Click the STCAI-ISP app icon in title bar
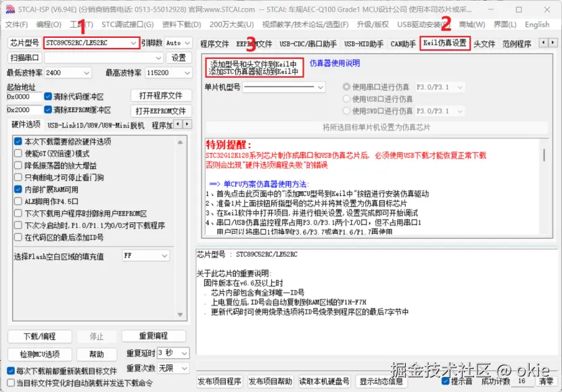This screenshot has height=392, width=562. (x=10, y=9)
